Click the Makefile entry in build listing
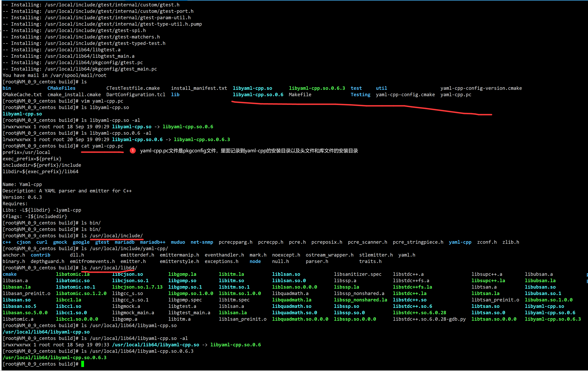Screen dimensions: 588x371 point(300,94)
